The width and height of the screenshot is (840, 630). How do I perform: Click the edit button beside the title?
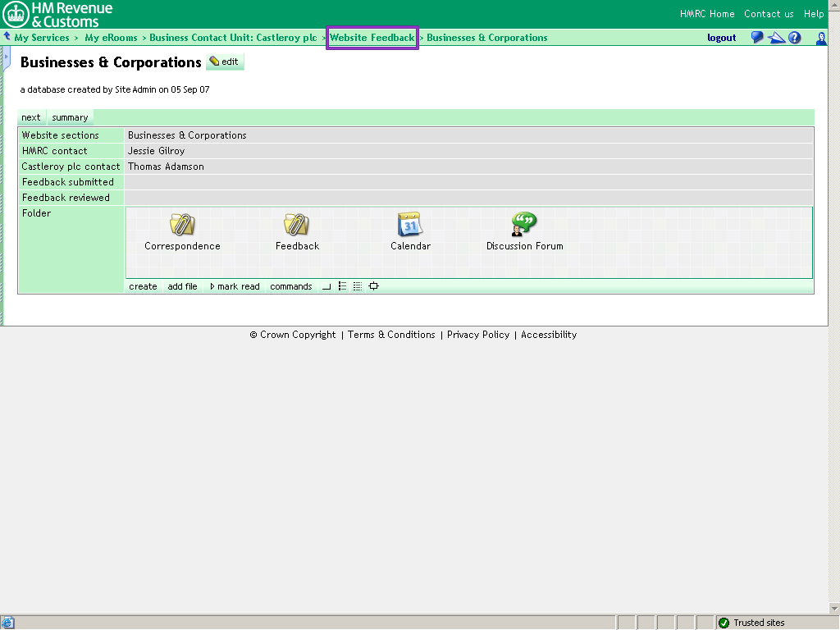[x=225, y=62]
